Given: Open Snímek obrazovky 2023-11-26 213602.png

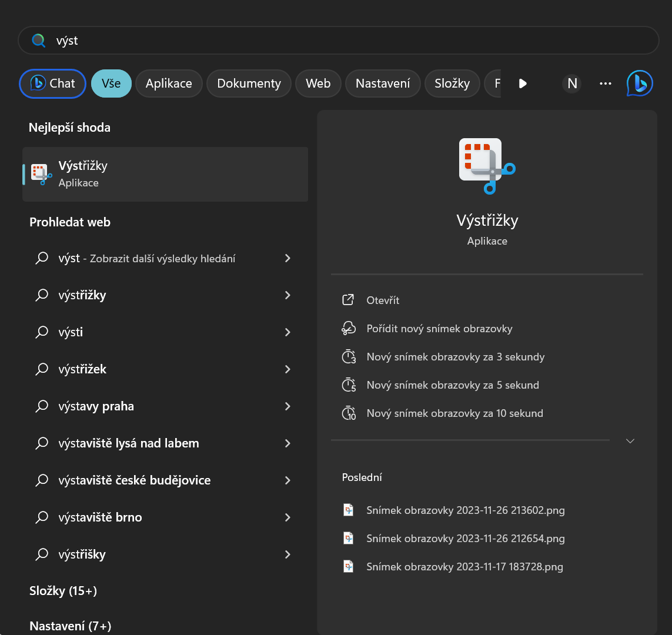Looking at the screenshot, I should [465, 510].
